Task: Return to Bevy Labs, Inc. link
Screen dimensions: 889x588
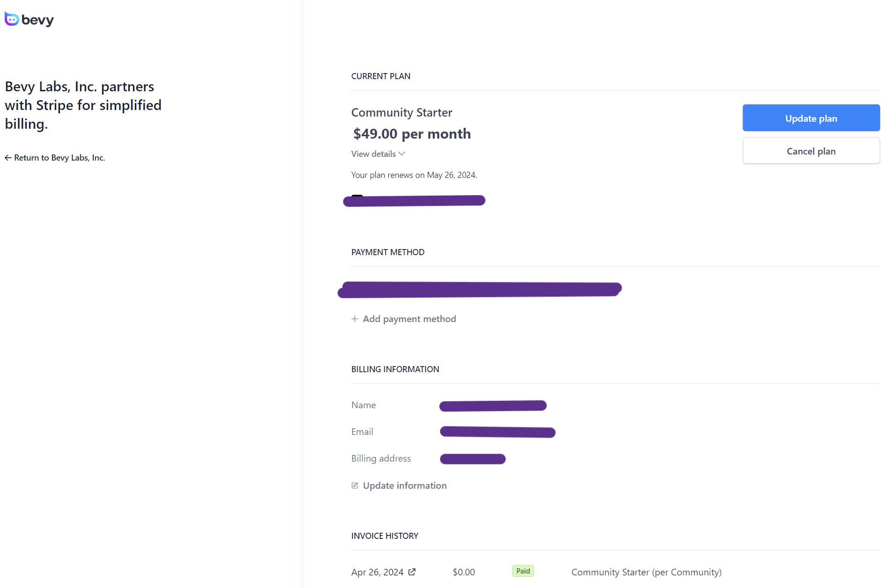Action: pos(55,158)
